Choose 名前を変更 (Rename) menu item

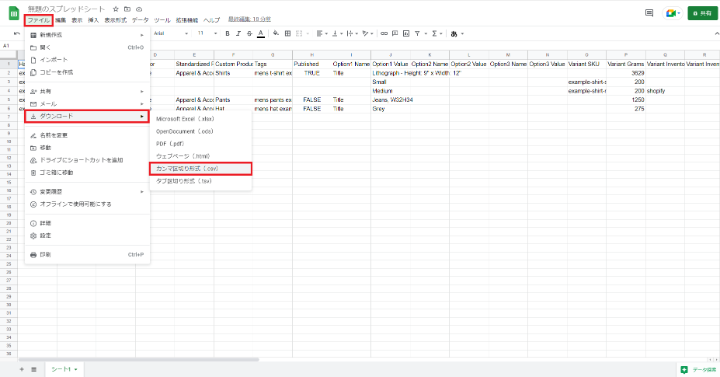pos(87,135)
